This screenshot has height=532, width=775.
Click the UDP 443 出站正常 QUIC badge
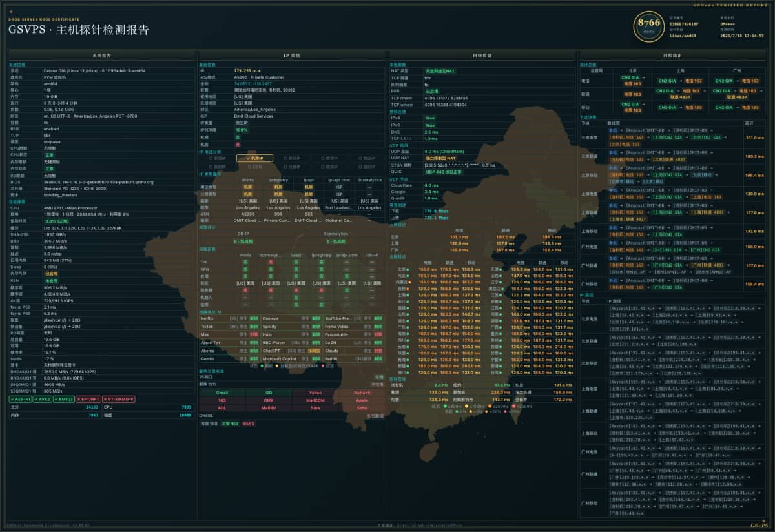(x=444, y=172)
